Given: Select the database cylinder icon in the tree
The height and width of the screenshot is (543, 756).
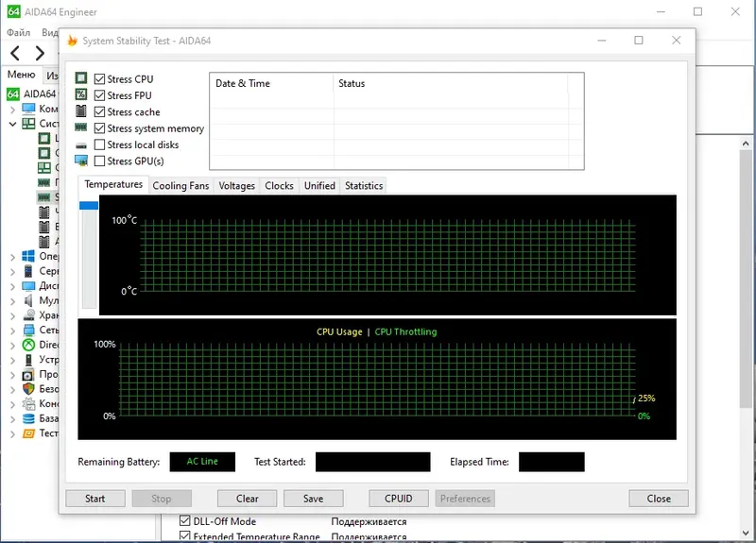Looking at the screenshot, I should [28, 418].
